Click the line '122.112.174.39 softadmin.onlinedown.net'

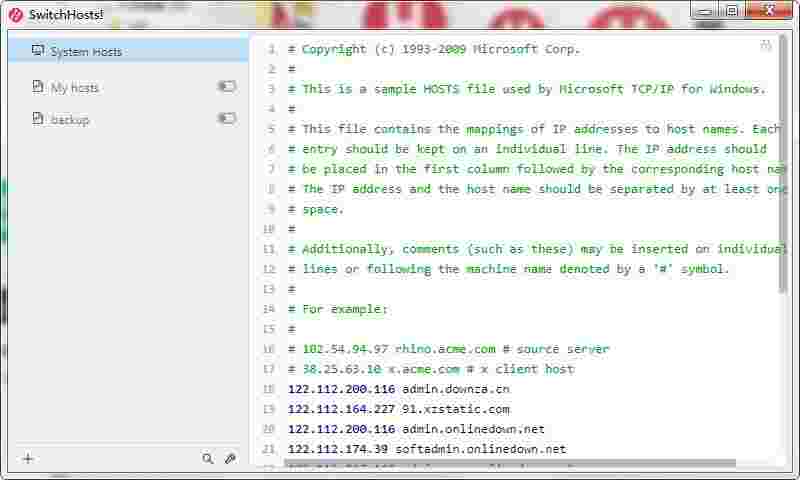[427, 449]
